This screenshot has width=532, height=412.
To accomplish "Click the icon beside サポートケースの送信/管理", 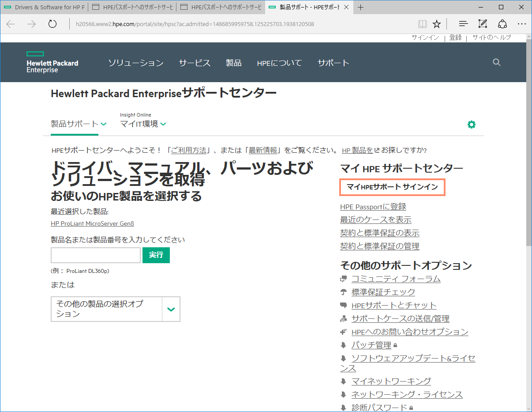I will click(x=344, y=319).
